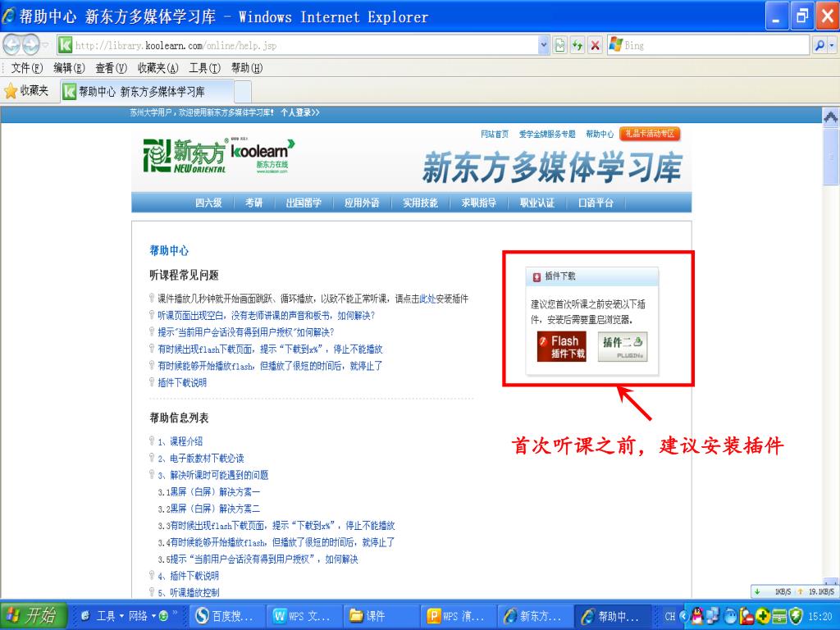Image resolution: width=840 pixels, height=630 pixels.
Task: Open the 插件下载说明 FAQ link
Action: coord(182,382)
